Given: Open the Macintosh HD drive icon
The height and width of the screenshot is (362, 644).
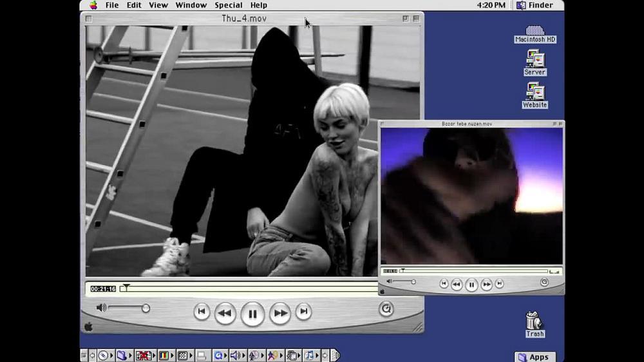Looking at the screenshot, I should [x=535, y=33].
